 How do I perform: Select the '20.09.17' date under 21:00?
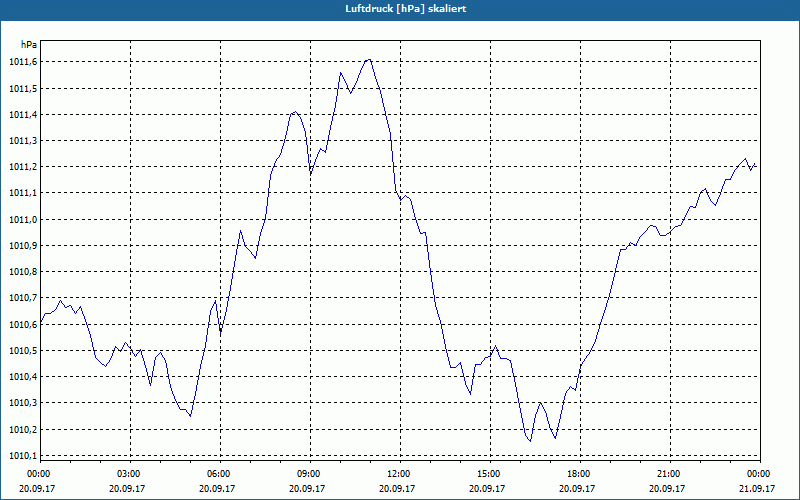[x=668, y=488]
